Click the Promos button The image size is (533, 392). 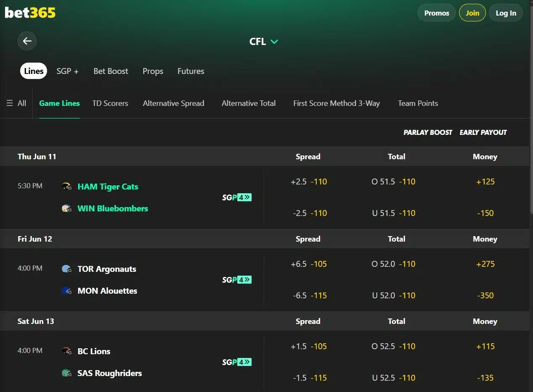point(437,13)
